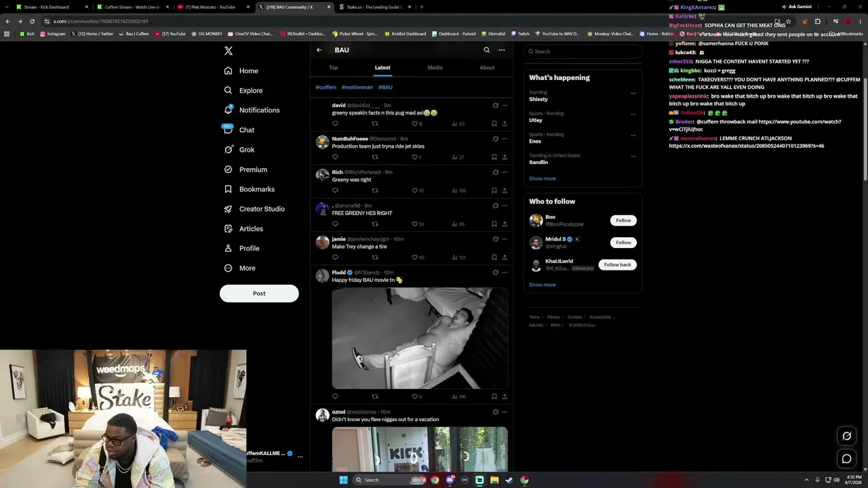
Task: Follow Boo in Who to follow
Action: click(x=623, y=220)
